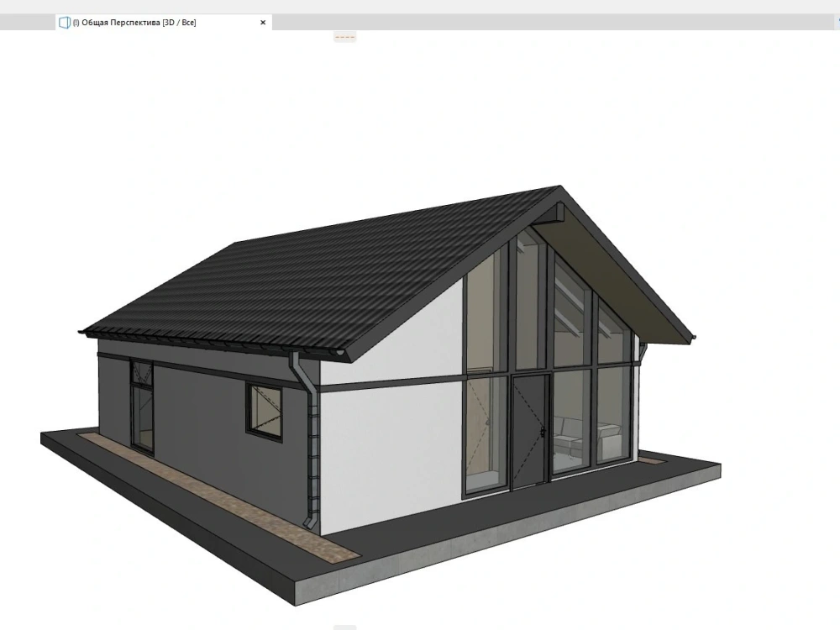
Task: Close the Общая Перспектива [3D / Все] view
Action: pos(262,23)
